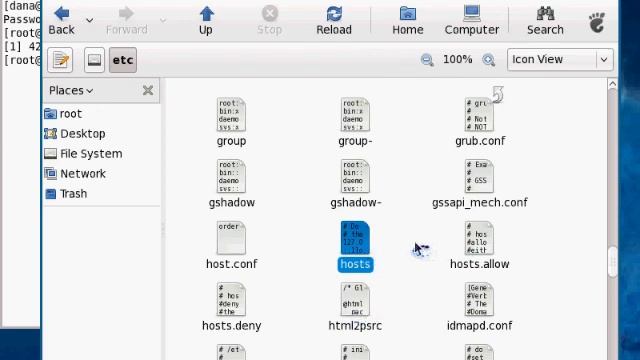Click the idmapd.conf name label

[480, 326]
